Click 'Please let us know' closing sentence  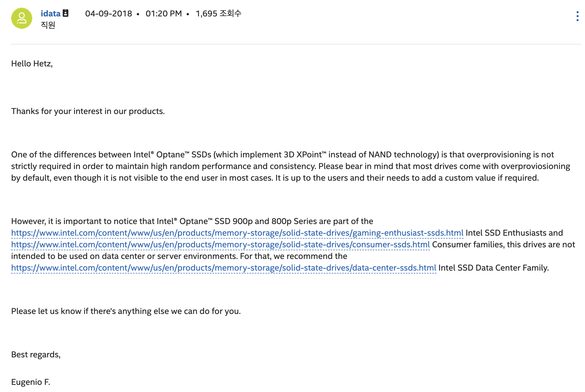click(x=126, y=311)
